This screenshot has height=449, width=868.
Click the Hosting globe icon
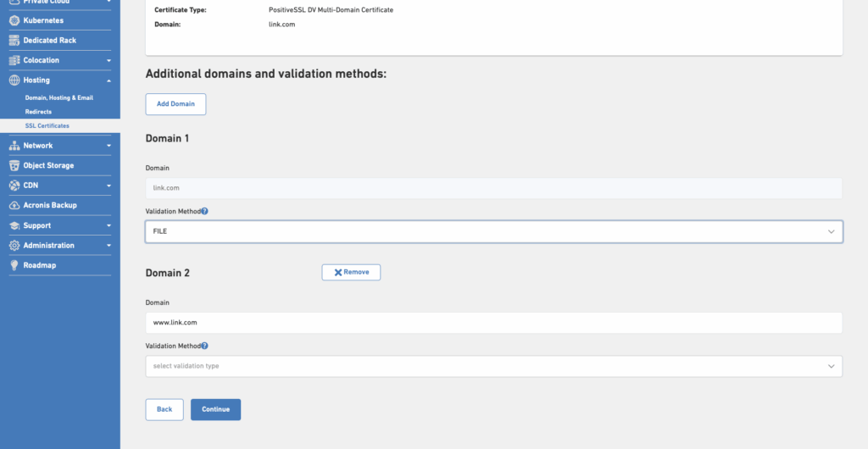(14, 80)
